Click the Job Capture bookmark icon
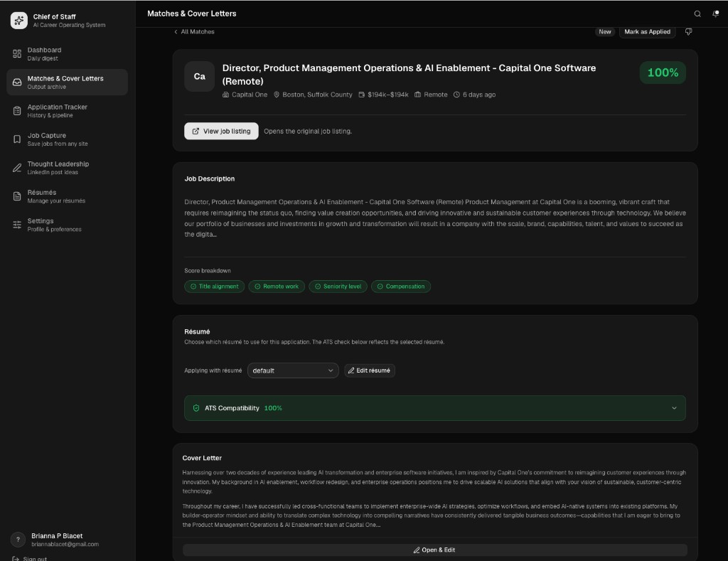 coord(17,139)
